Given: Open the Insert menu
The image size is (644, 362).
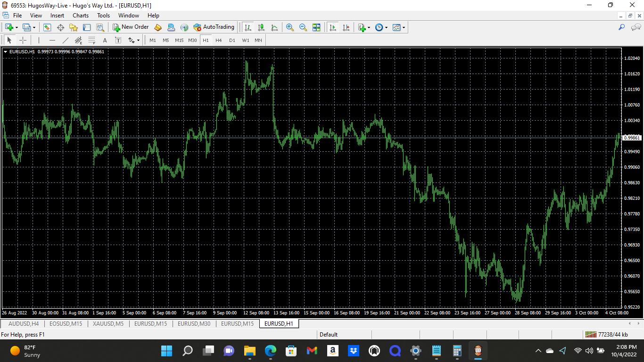Looking at the screenshot, I should (57, 15).
